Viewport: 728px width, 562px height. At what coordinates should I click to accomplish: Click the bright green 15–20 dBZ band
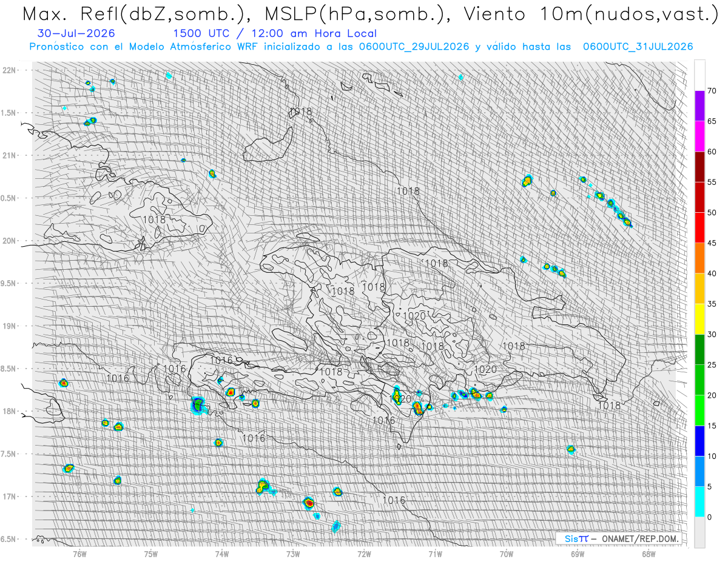699,410
